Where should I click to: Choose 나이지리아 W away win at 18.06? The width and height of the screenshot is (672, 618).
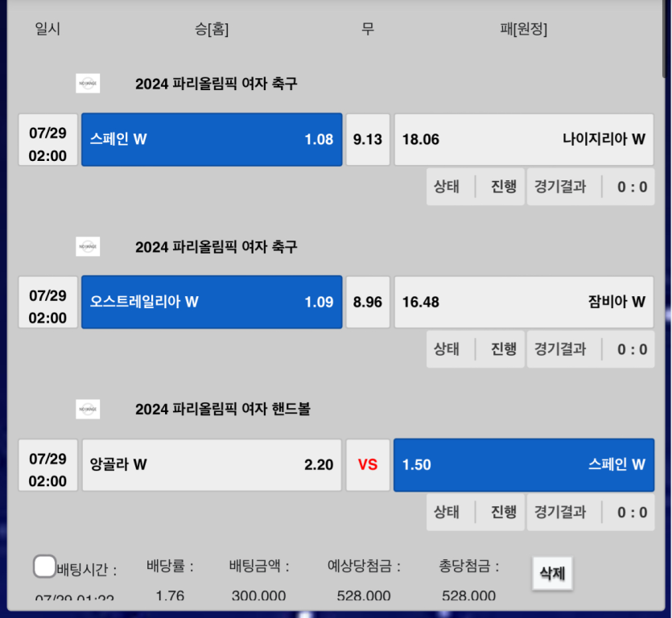(523, 139)
